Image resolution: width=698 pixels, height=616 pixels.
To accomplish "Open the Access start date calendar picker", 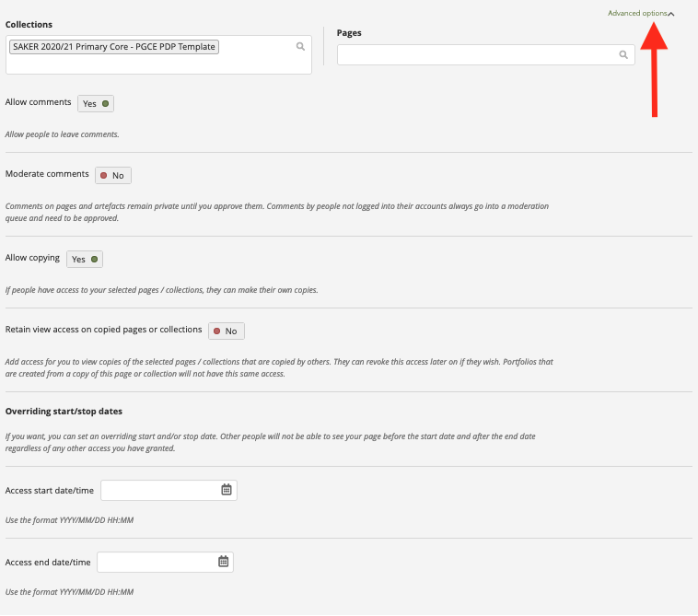I will tap(227, 490).
